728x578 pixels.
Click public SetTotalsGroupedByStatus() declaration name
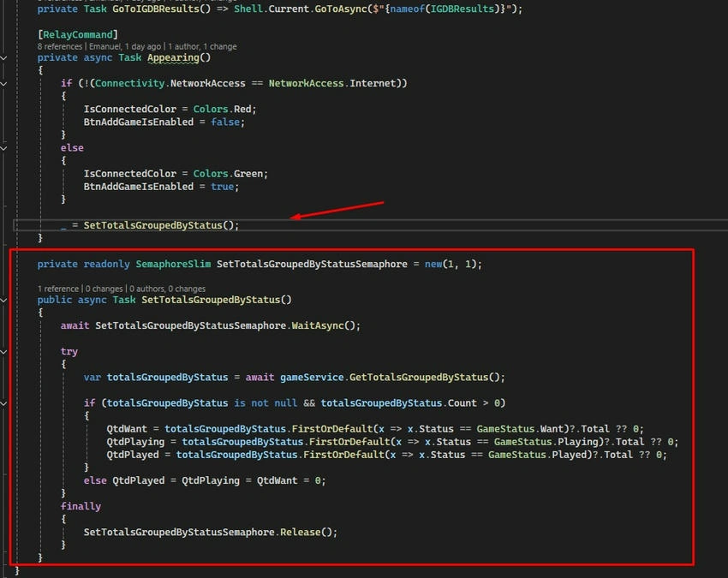point(211,300)
